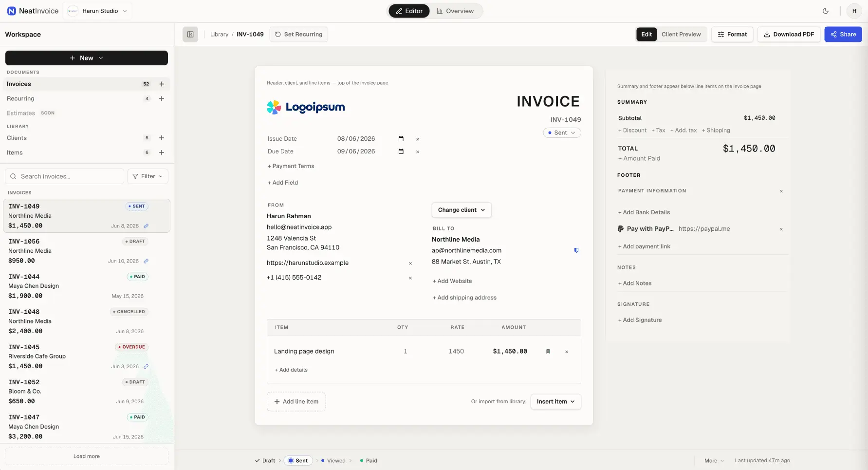Viewport: 868px width, 470px height.
Task: Remove the harunstudio website line
Action: coord(410,263)
